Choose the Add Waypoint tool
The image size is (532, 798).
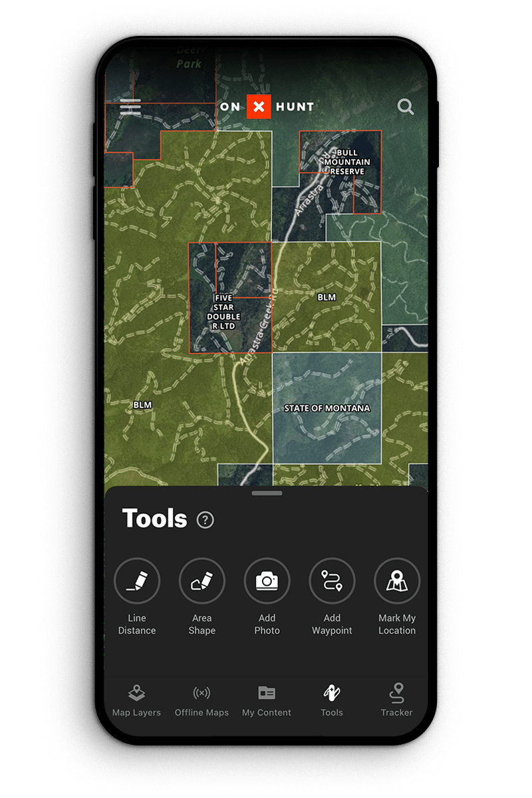(x=332, y=581)
